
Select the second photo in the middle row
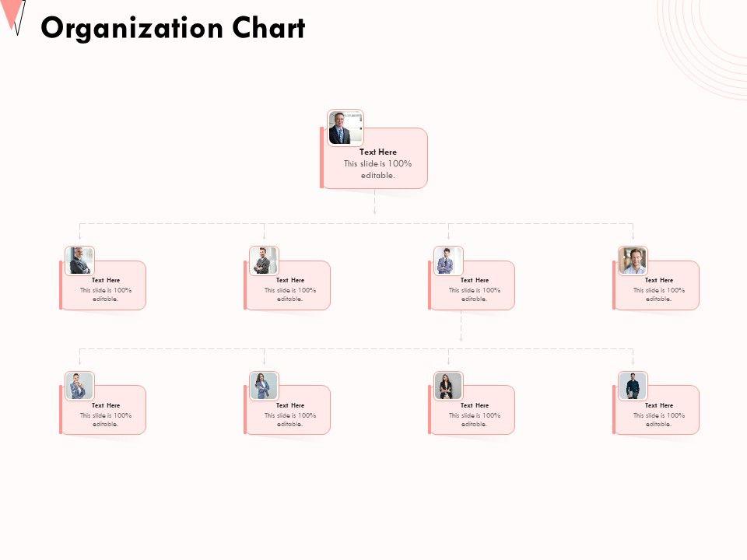coord(264,261)
